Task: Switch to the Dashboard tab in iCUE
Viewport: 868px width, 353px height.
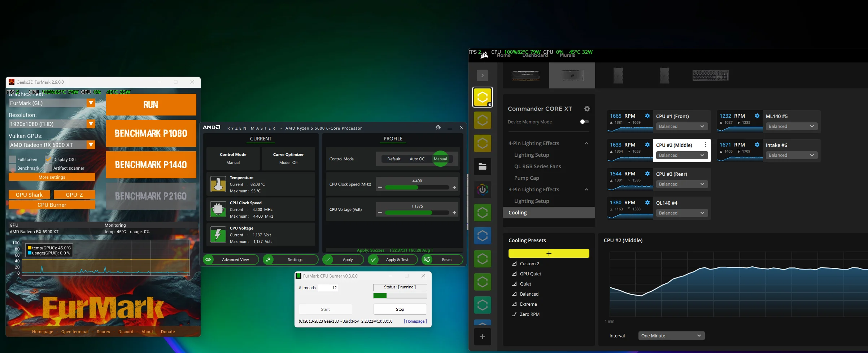Action: (x=535, y=56)
